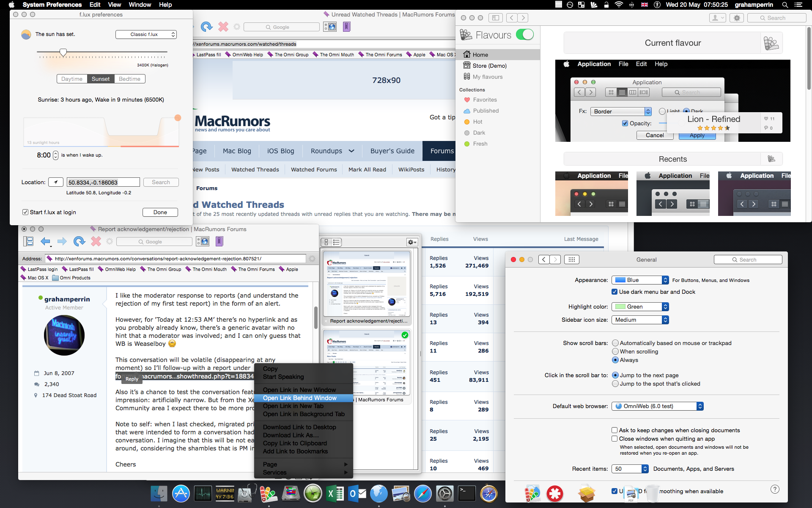Click the gear settings button in the Flavours toolbar
This screenshot has height=508, width=812.
[x=737, y=18]
